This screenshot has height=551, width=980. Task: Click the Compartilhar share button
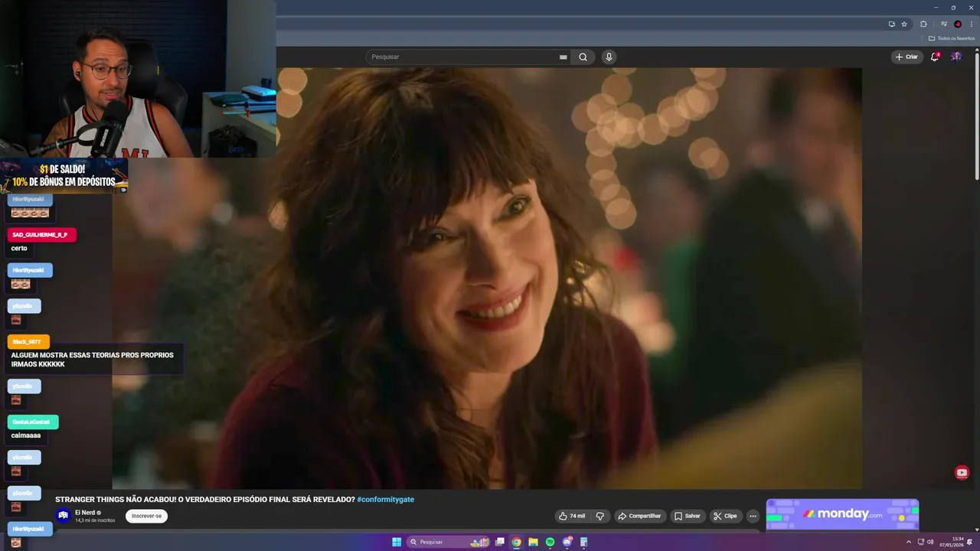639,516
